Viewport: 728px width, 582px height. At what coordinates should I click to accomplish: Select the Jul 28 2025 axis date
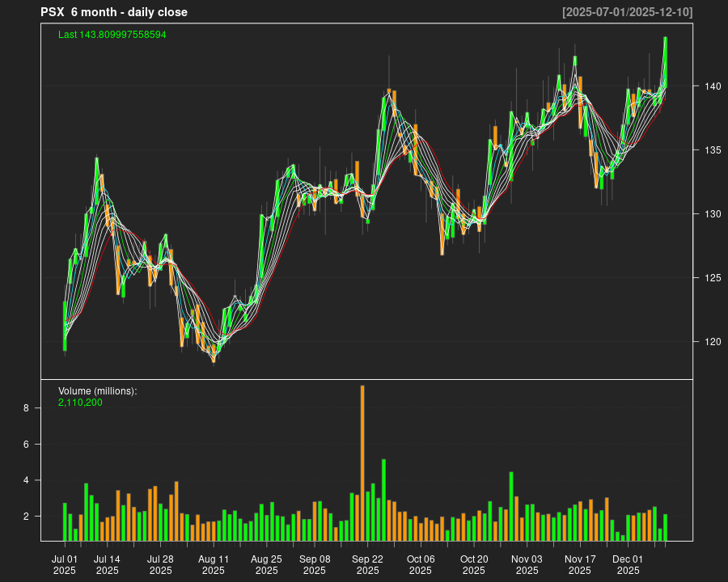point(160,564)
